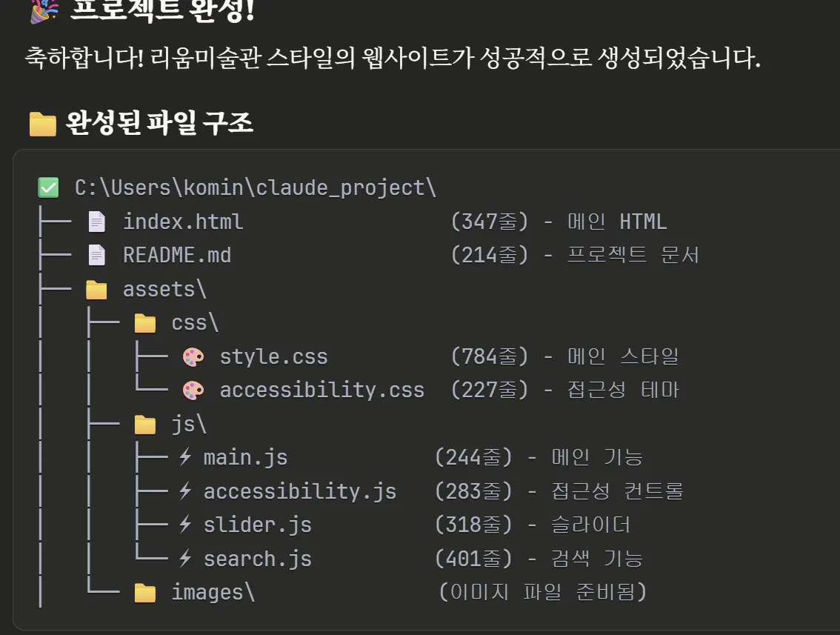
Task: Click the 접근성 컨트롤 description
Action: point(617,491)
